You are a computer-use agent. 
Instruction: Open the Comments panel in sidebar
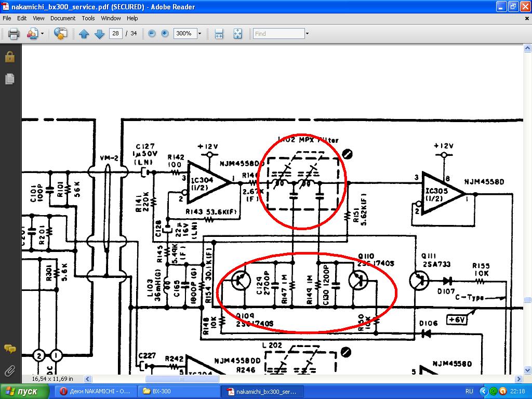pyautogui.click(x=9, y=349)
